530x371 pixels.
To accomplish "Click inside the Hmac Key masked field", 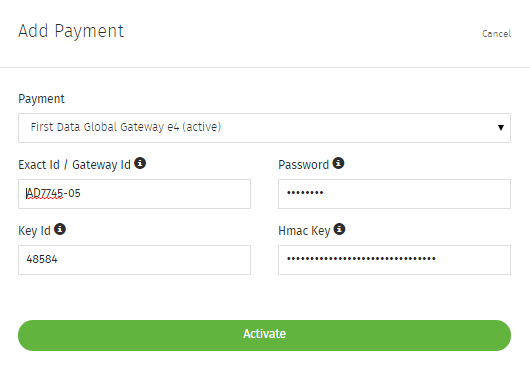I will coord(394,260).
